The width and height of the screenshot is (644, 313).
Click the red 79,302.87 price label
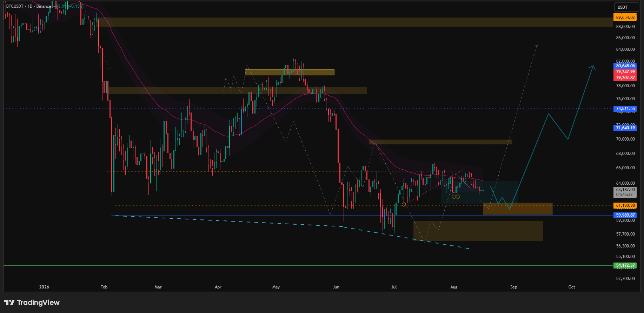point(625,78)
